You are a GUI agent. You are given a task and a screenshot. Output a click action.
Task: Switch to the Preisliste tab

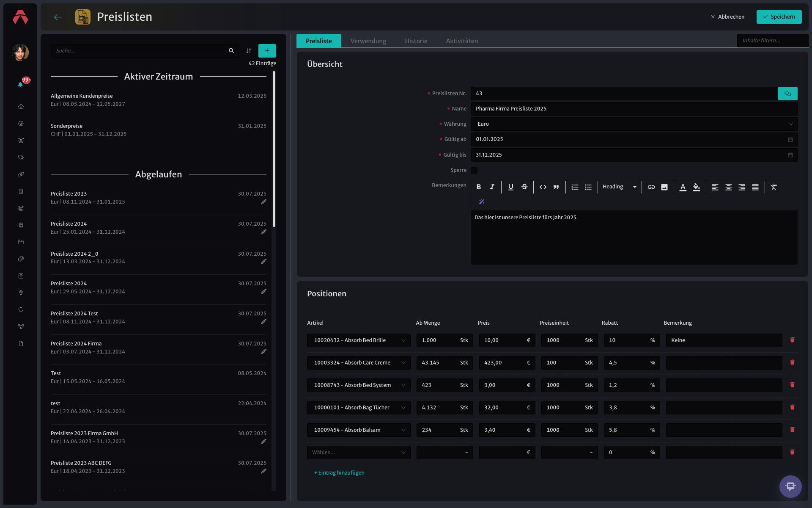point(319,41)
